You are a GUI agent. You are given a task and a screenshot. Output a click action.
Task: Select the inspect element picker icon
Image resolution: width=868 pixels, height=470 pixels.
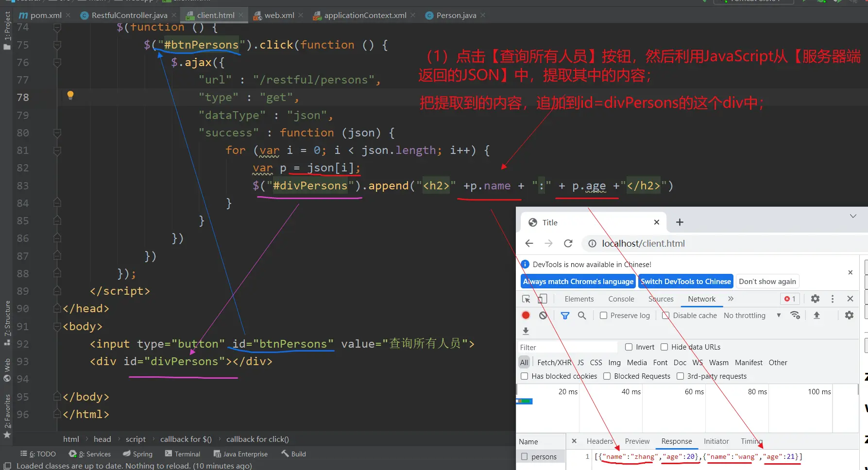click(x=526, y=299)
